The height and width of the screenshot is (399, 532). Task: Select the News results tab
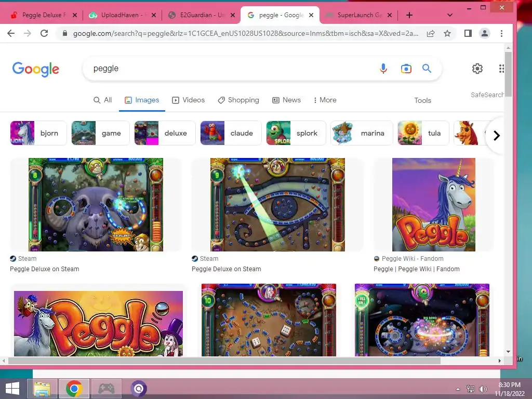pos(286,100)
